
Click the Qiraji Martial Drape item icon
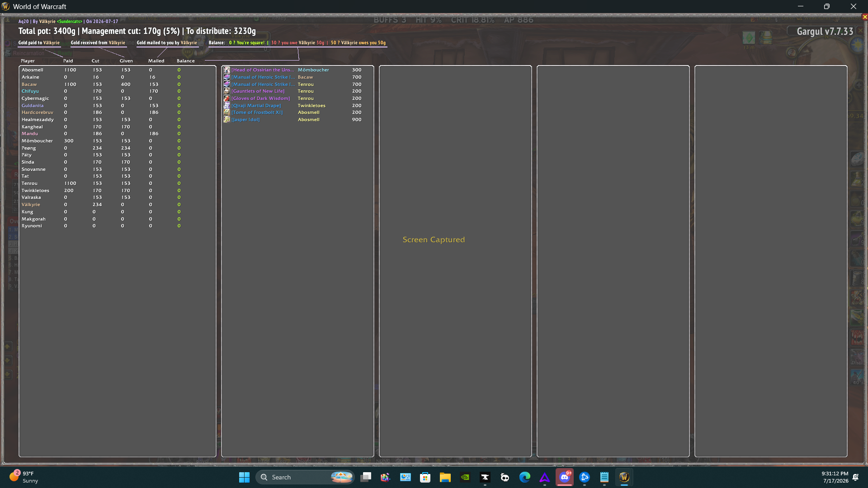coord(226,105)
